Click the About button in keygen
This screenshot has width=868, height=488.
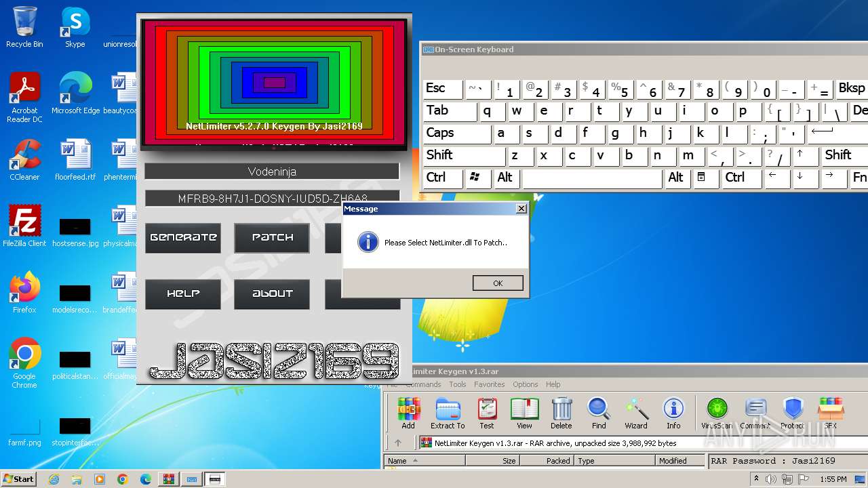(272, 293)
